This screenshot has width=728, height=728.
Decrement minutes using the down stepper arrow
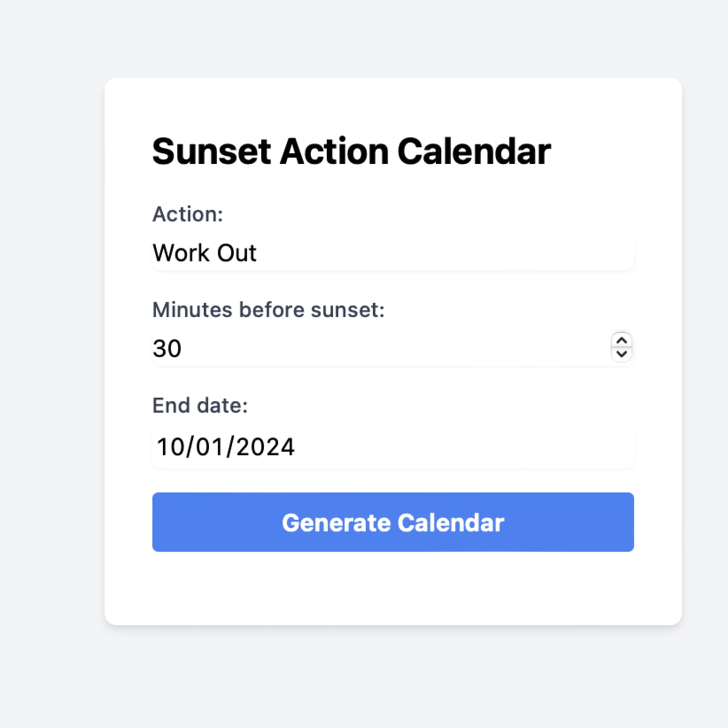point(622,353)
